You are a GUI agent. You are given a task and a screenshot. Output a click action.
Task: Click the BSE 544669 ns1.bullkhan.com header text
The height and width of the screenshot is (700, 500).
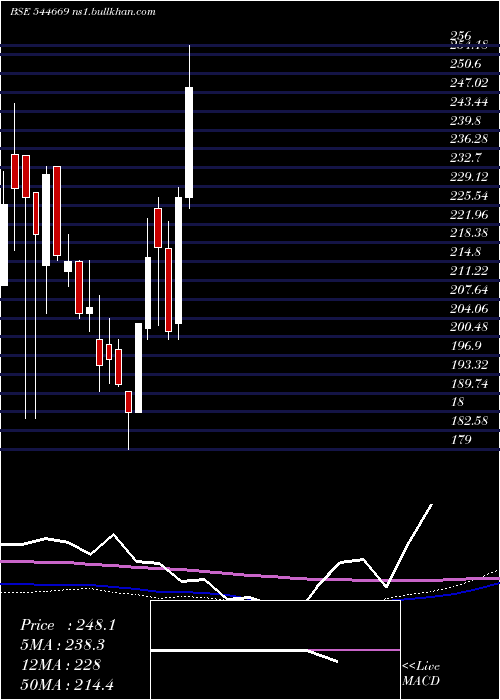pyautogui.click(x=83, y=12)
